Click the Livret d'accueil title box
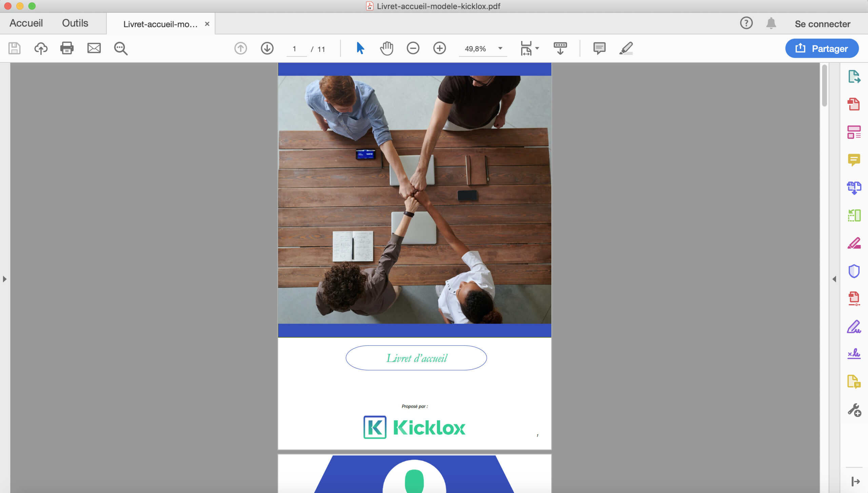This screenshot has height=493, width=868. [416, 358]
